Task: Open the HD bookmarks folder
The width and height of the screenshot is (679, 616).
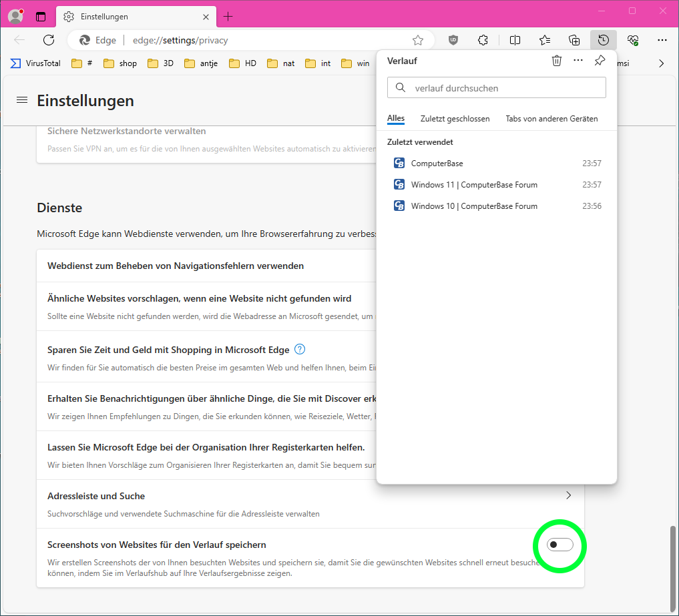Action: (242, 63)
